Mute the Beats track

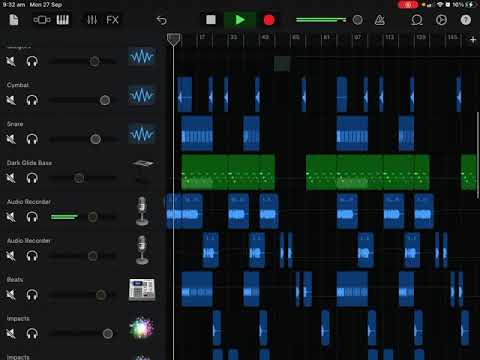(x=11, y=295)
